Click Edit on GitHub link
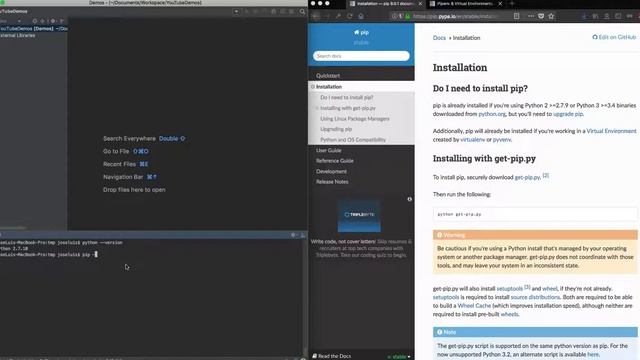Viewport: 640px width, 360px height. click(x=614, y=37)
